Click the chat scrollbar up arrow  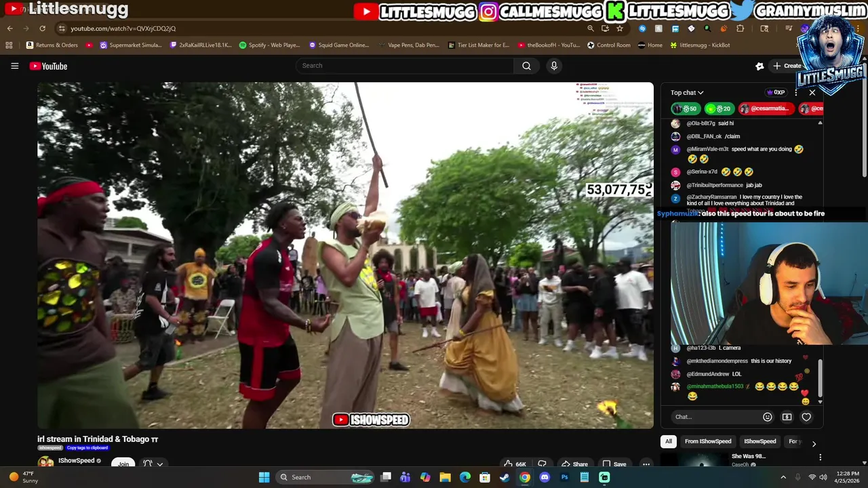pyautogui.click(x=820, y=123)
